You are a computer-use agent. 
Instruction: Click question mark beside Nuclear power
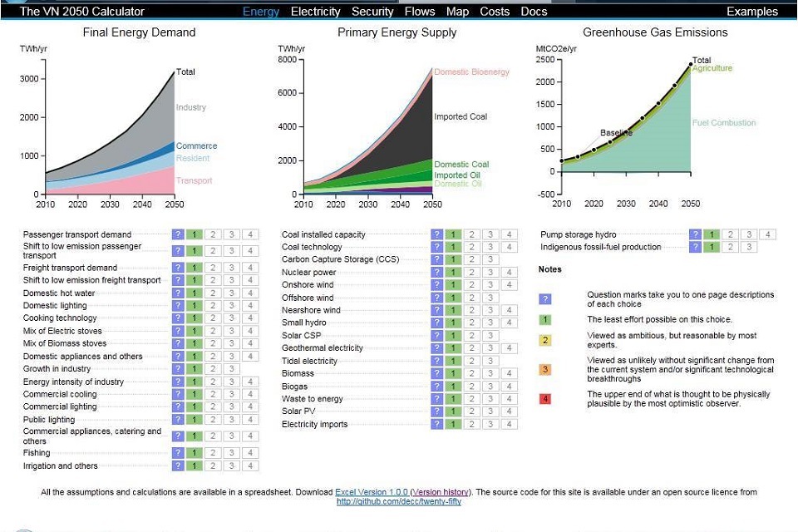tap(437, 272)
